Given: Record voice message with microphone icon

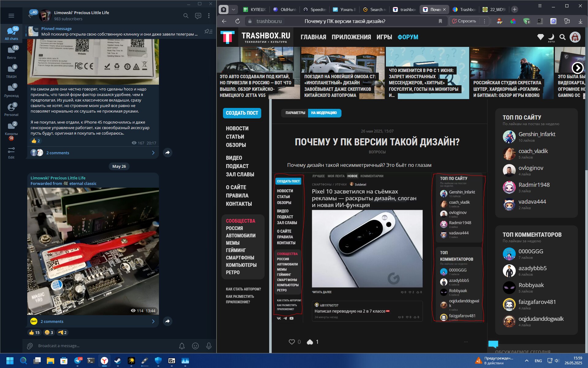Looking at the screenshot, I should click(x=209, y=346).
